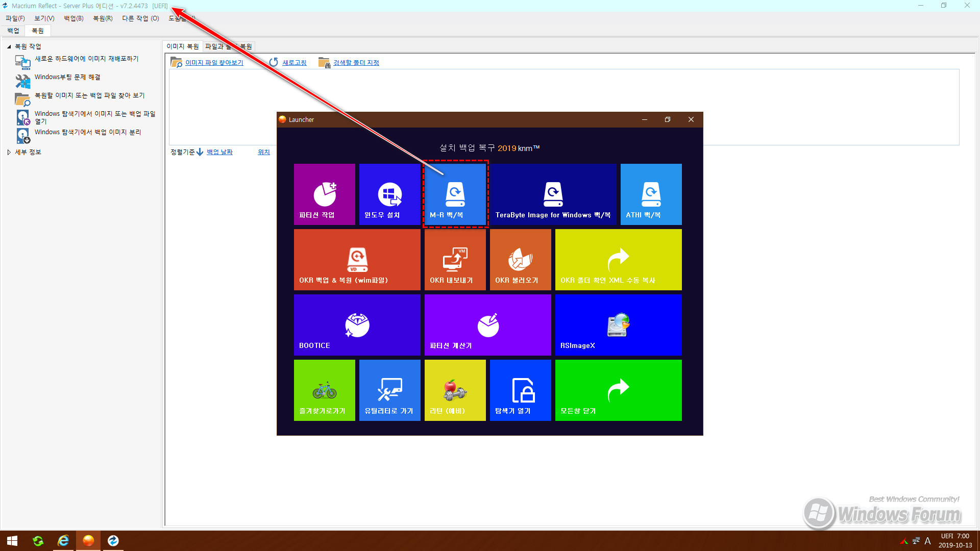This screenshot has width=980, height=551.
Task: Open the 파티션 계산기 tile
Action: tap(487, 325)
